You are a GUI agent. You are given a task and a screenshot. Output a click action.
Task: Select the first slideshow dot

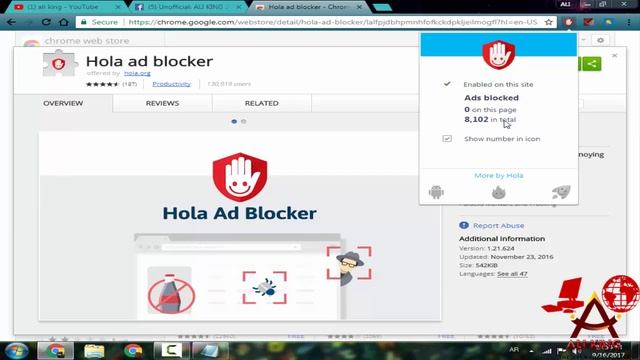(234, 121)
